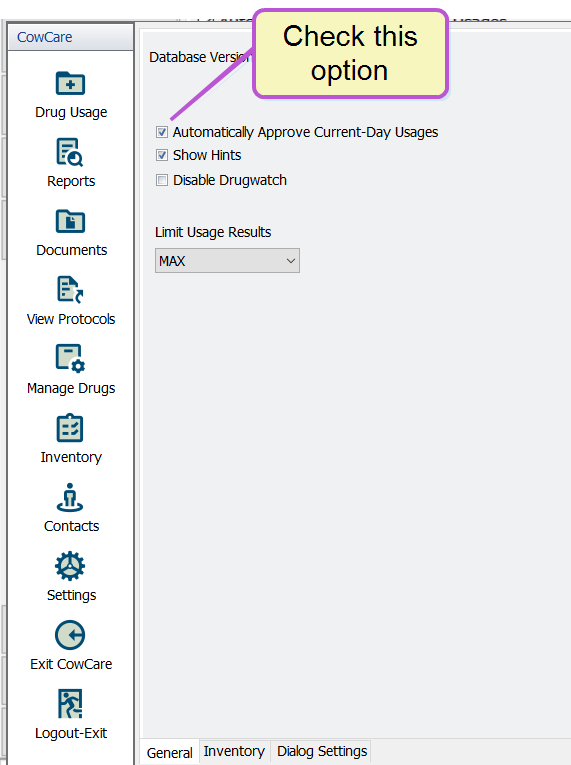Screen dimensions: 571x765
Task: Click the Logout-Exit door icon
Action: click(70, 704)
